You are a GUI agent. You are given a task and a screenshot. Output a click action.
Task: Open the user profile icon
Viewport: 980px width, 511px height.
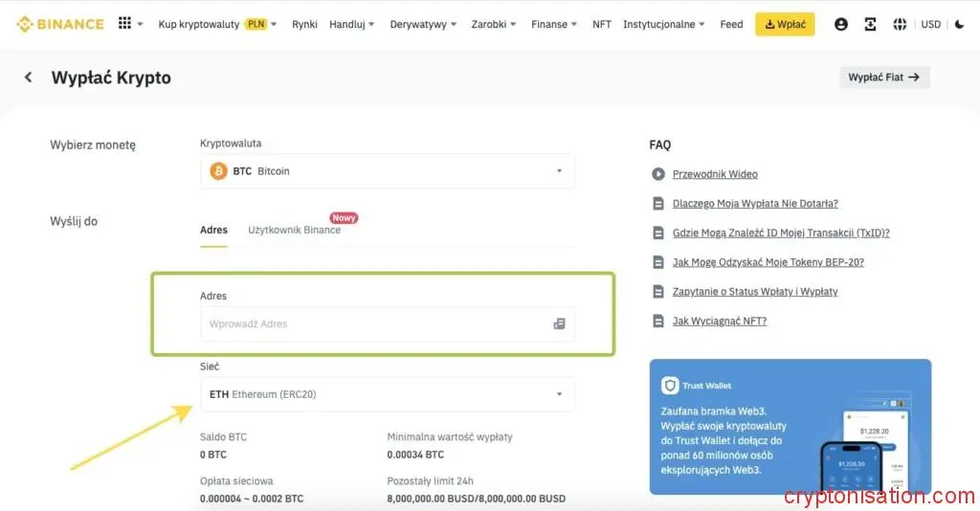[840, 24]
